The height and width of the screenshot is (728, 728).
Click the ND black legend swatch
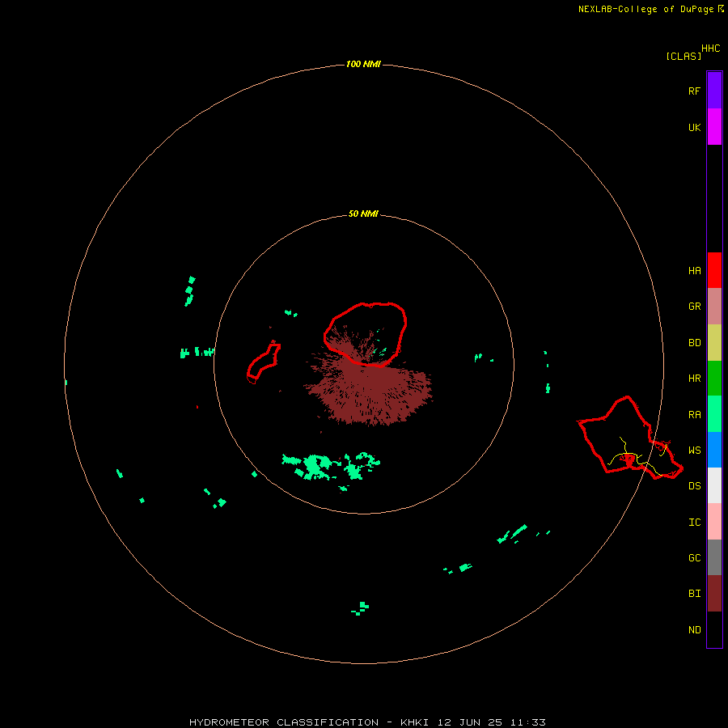(x=714, y=629)
